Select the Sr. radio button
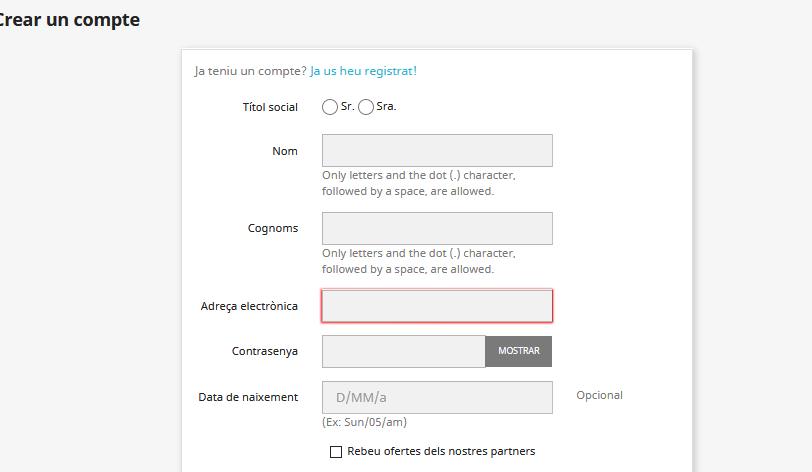 (x=330, y=107)
